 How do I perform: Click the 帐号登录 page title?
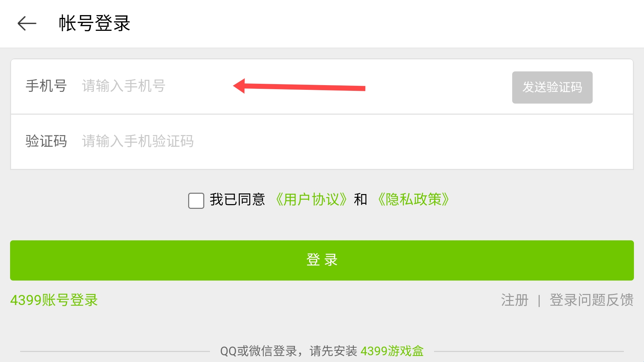click(x=95, y=23)
